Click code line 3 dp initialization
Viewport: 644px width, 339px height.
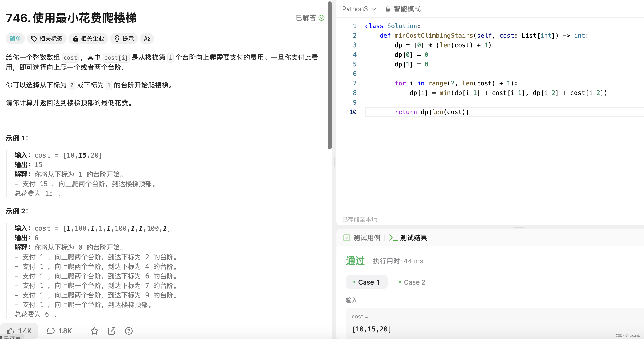pyautogui.click(x=443, y=45)
